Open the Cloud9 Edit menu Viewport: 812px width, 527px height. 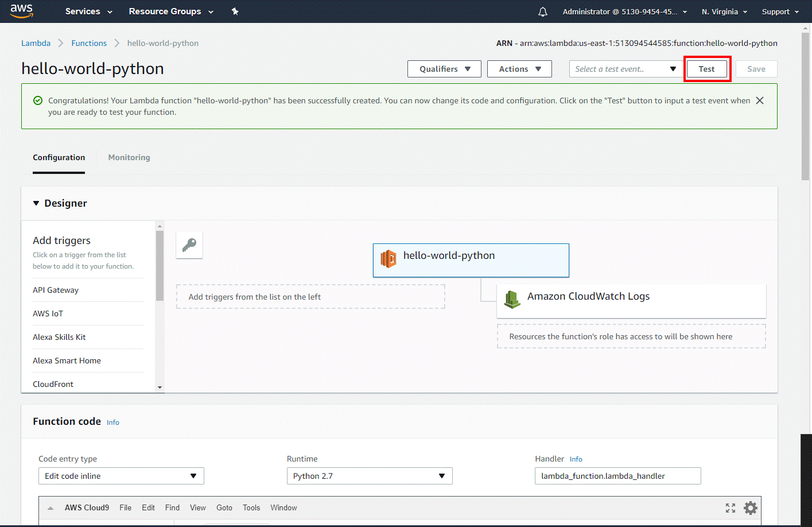pos(148,507)
